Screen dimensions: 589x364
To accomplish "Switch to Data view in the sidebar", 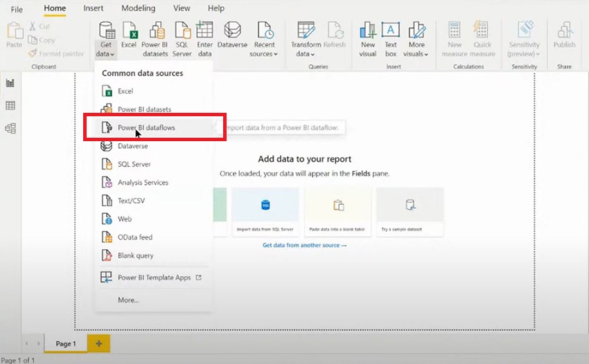I will [x=10, y=106].
